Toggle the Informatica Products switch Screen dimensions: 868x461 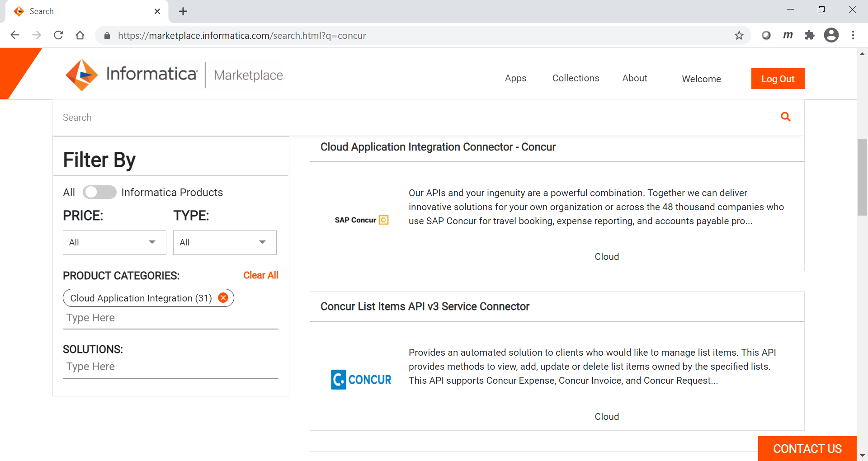(99, 192)
